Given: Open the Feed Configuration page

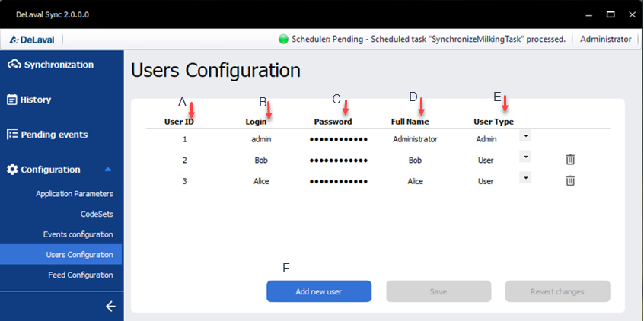Looking at the screenshot, I should (x=81, y=275).
